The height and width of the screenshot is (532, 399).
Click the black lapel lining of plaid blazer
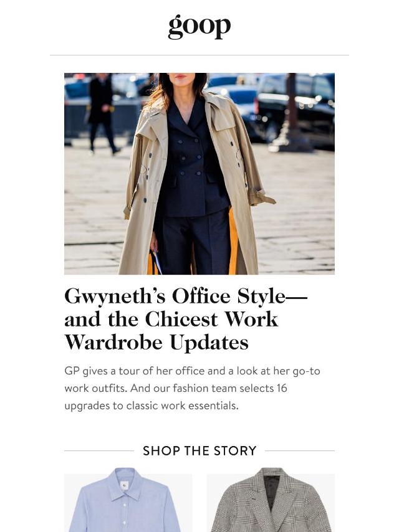(x=272, y=492)
